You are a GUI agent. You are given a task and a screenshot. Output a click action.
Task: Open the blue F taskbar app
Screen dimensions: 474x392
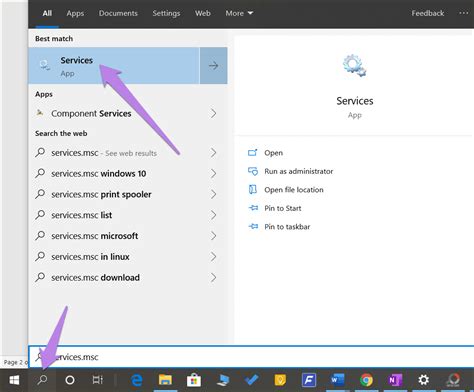(309, 380)
